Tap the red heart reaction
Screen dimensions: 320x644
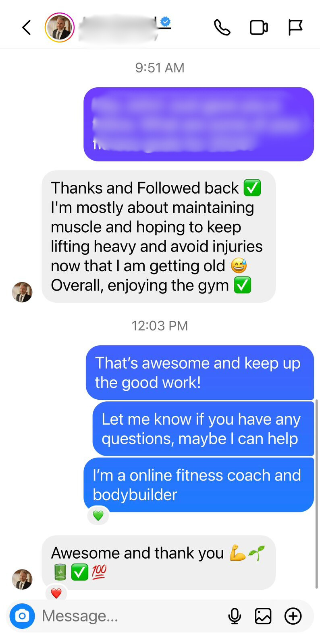pyautogui.click(x=56, y=593)
